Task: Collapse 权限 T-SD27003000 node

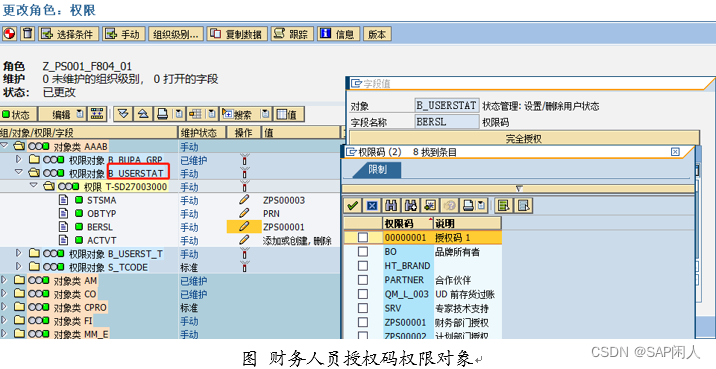Action: coord(33,186)
